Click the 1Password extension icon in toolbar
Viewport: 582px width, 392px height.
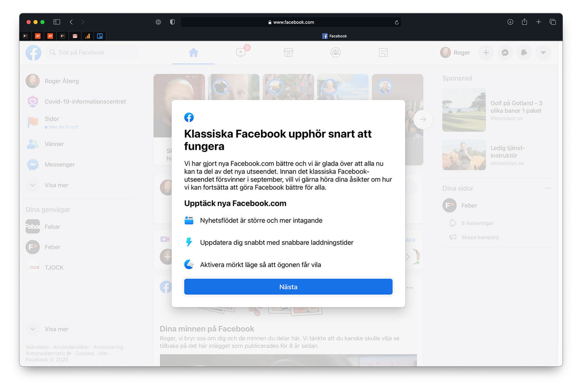(158, 22)
